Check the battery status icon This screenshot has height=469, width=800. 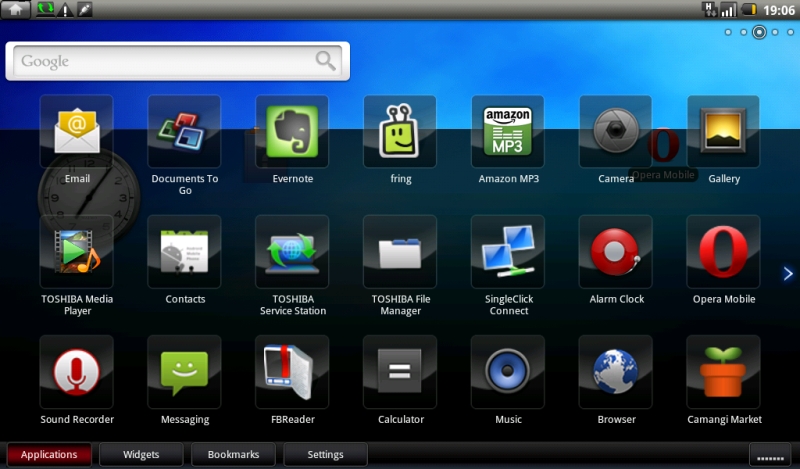pyautogui.click(x=749, y=9)
